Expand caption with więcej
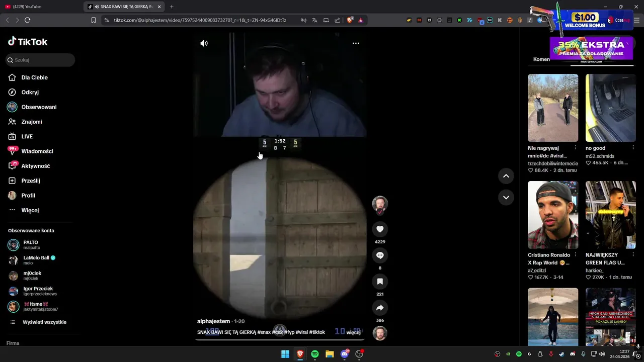The image size is (644, 362). (353, 332)
